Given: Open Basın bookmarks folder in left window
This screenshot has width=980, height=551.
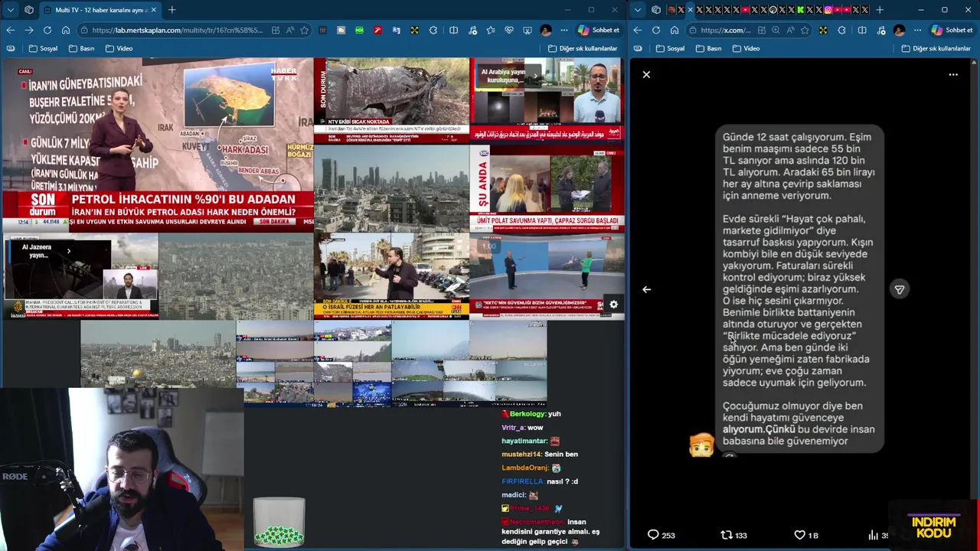Looking at the screenshot, I should 81,48.
